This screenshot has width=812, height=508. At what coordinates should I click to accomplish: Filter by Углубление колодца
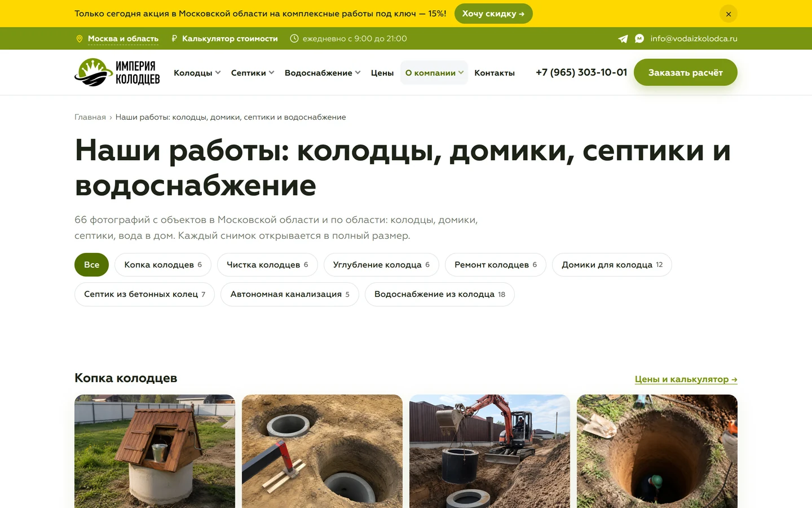381,265
